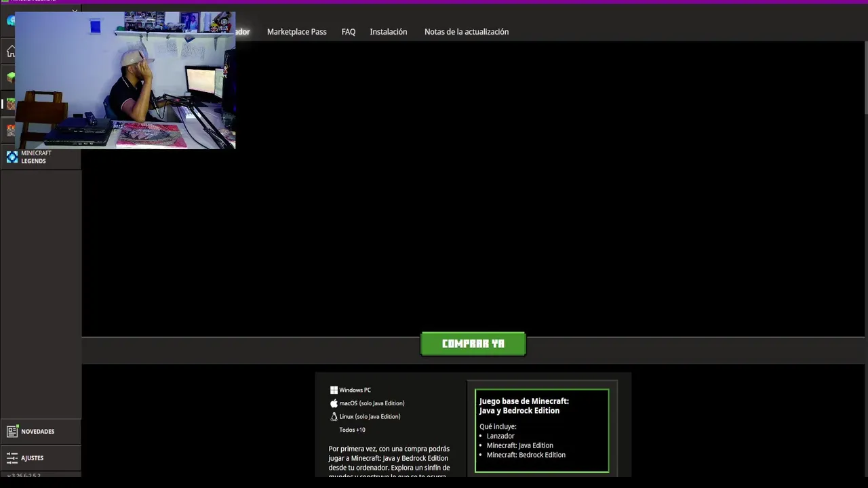Click the webcam video overlay

tap(125, 80)
